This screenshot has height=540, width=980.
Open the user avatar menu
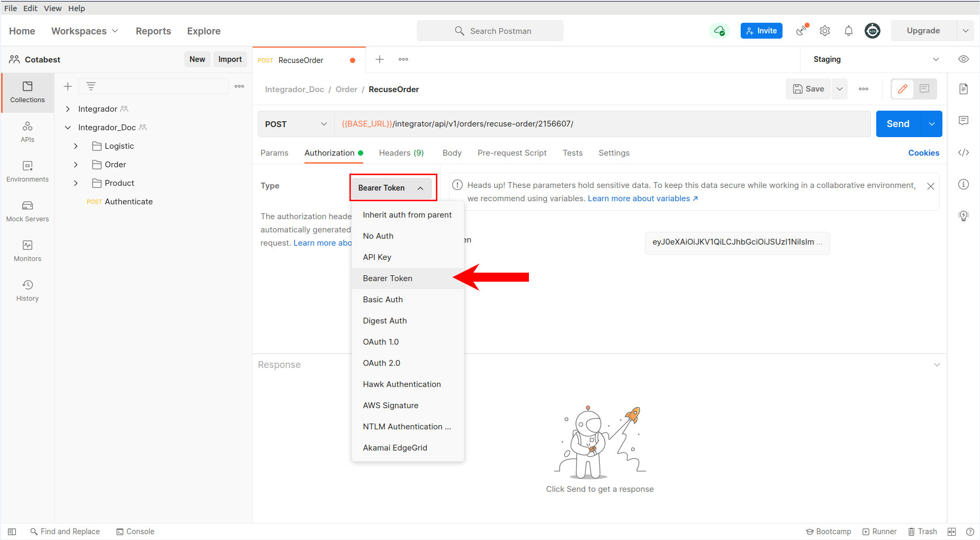coord(873,31)
